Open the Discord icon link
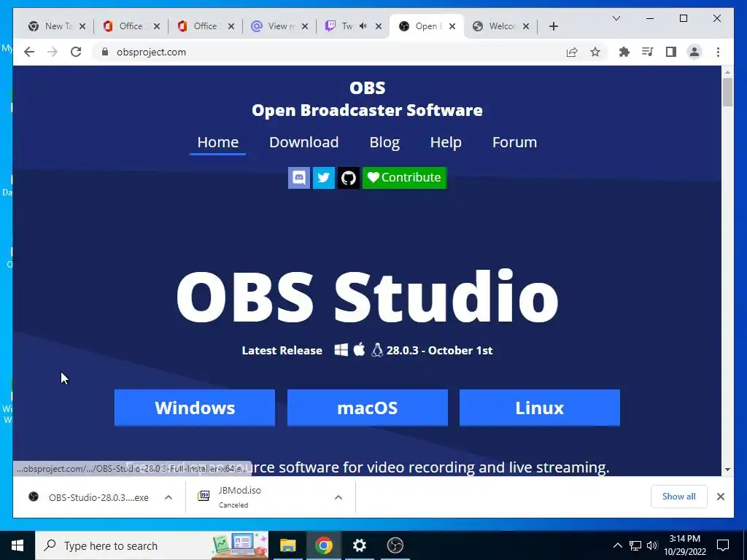The width and height of the screenshot is (747, 560). [x=298, y=178]
